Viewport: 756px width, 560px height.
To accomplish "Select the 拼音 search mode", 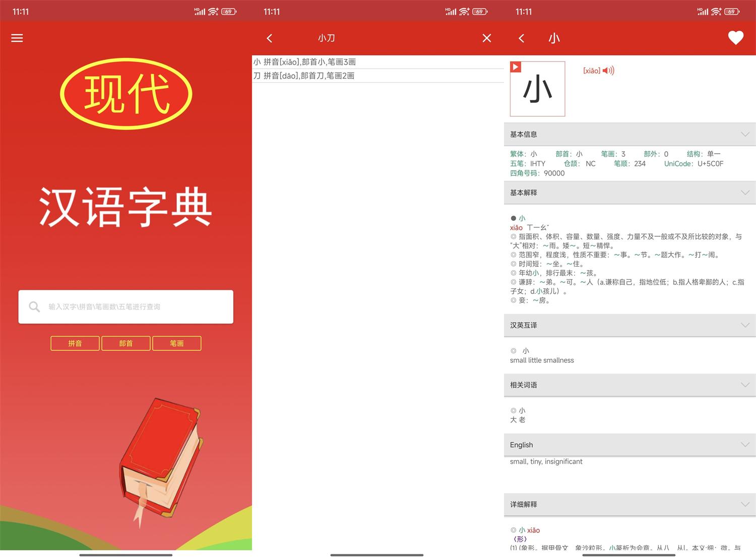I will point(75,343).
